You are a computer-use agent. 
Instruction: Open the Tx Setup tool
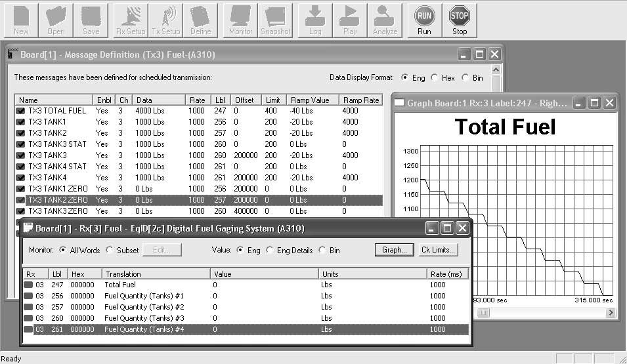pyautogui.click(x=165, y=20)
